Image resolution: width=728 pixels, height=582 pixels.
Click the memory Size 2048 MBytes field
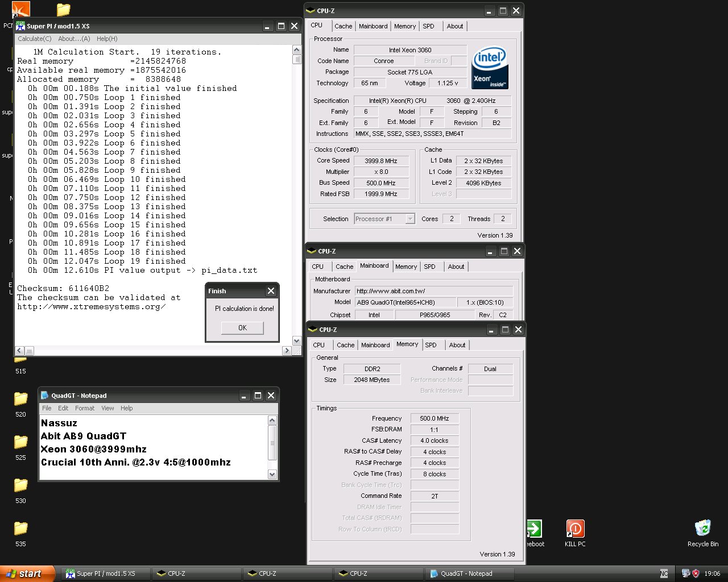coord(372,380)
